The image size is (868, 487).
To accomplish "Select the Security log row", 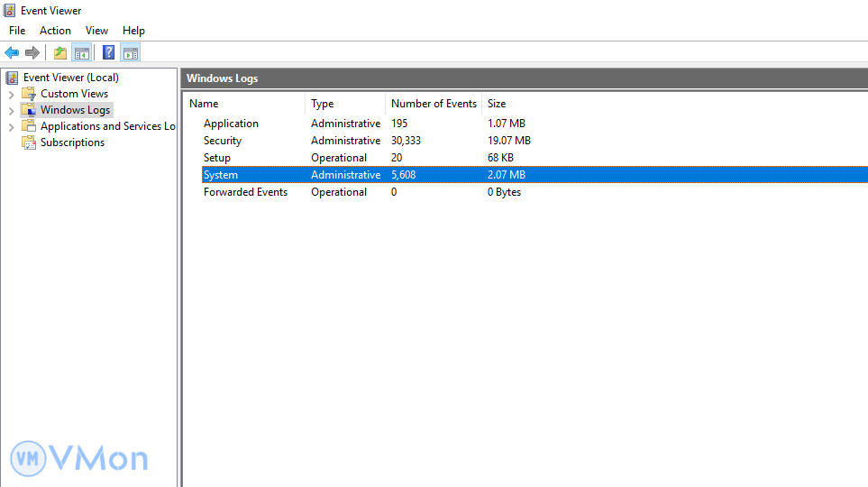I will click(223, 141).
